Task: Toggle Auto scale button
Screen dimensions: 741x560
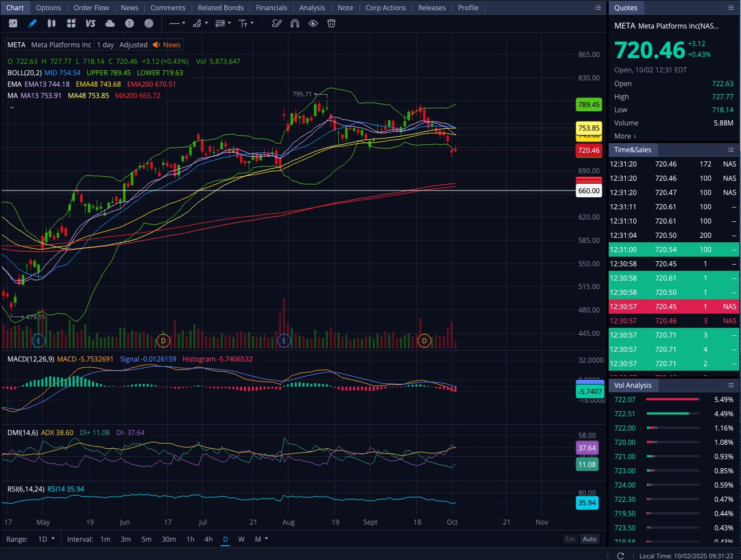Action: click(589, 539)
